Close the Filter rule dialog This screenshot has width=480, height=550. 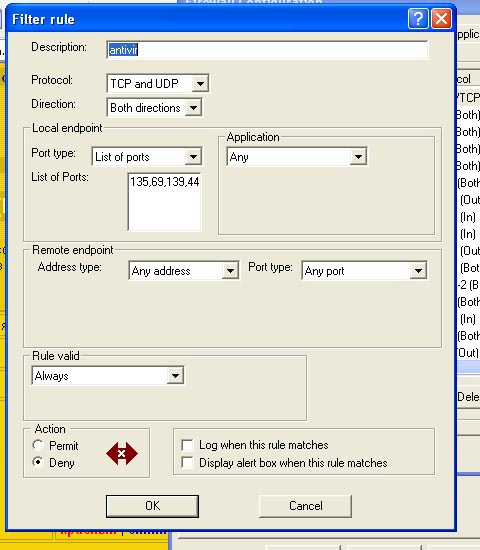tap(441, 18)
